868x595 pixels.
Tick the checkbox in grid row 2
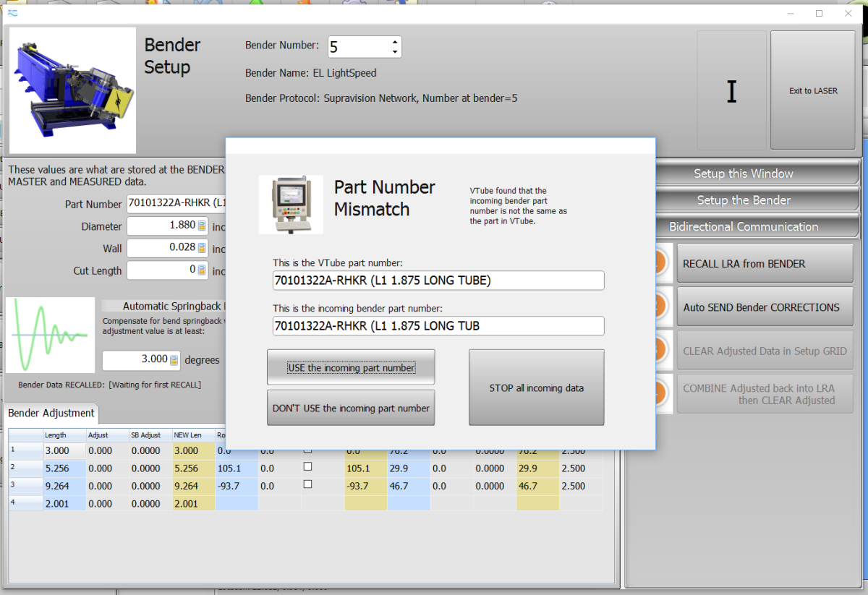point(307,467)
